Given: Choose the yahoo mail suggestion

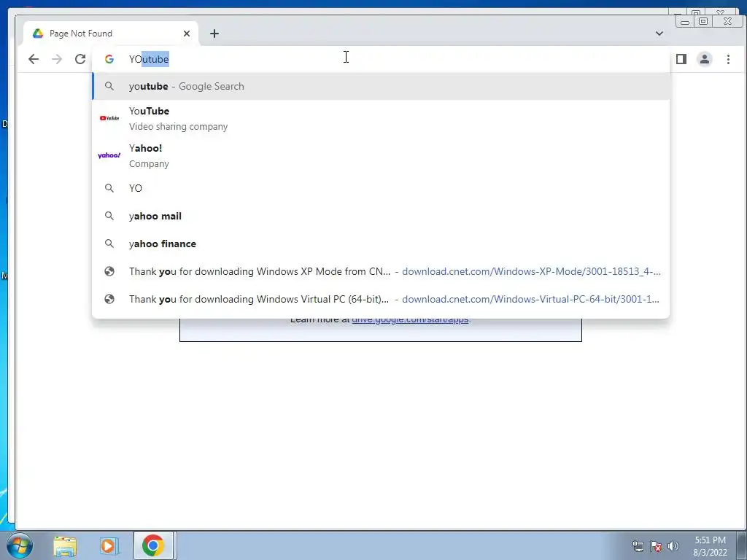Looking at the screenshot, I should pos(381,216).
